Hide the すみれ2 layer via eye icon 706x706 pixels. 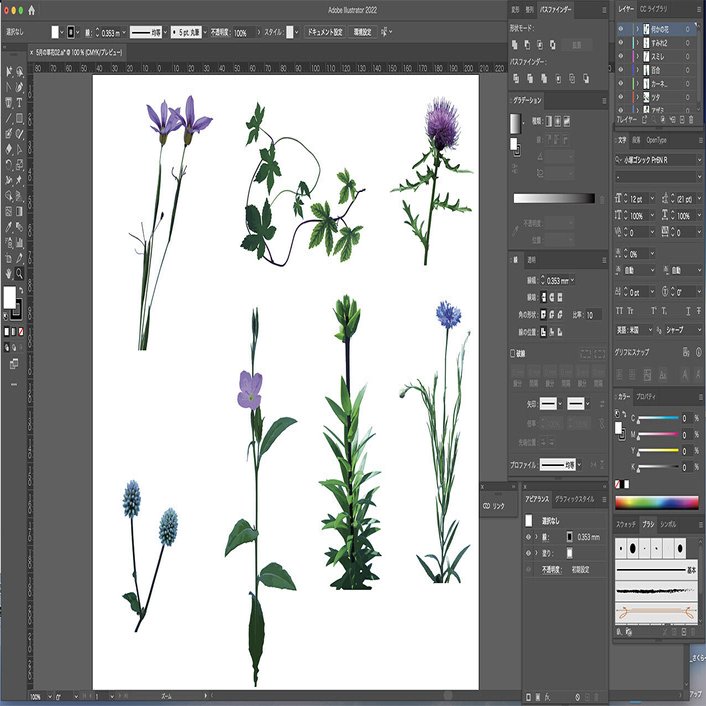[x=621, y=43]
